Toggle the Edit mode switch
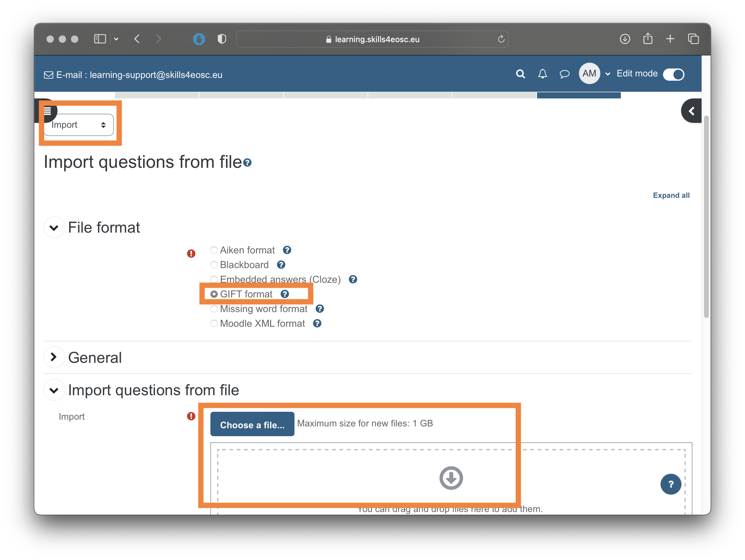Image resolution: width=745 pixels, height=560 pixels. (674, 74)
